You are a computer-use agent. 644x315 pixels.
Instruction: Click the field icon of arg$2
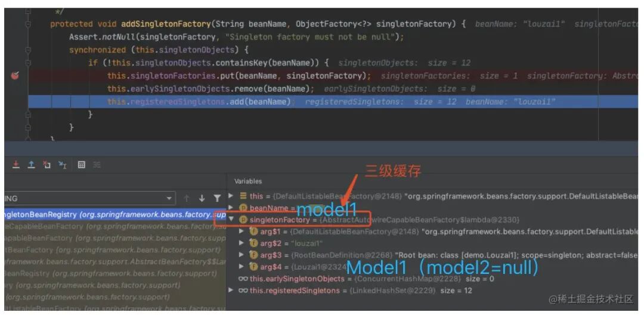click(x=253, y=244)
